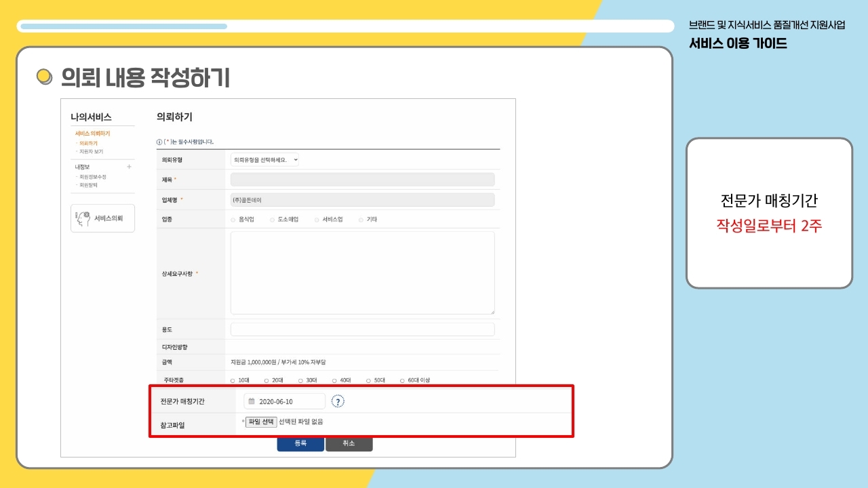This screenshot has height=488, width=868.
Task: Open the 의뢰유형 selection dropdown
Action: 264,160
